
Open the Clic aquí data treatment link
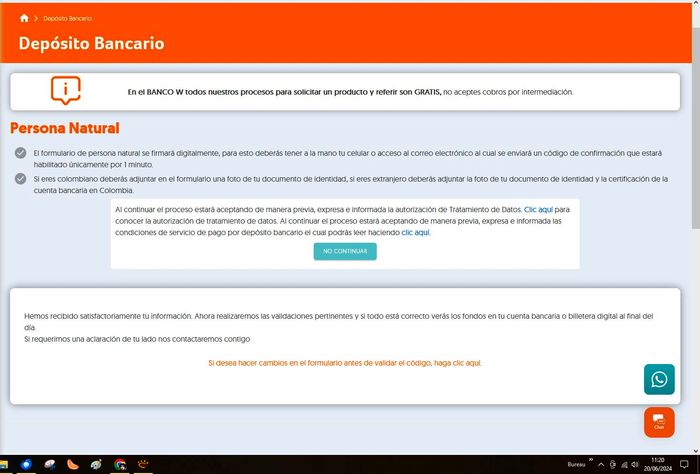(x=540, y=209)
